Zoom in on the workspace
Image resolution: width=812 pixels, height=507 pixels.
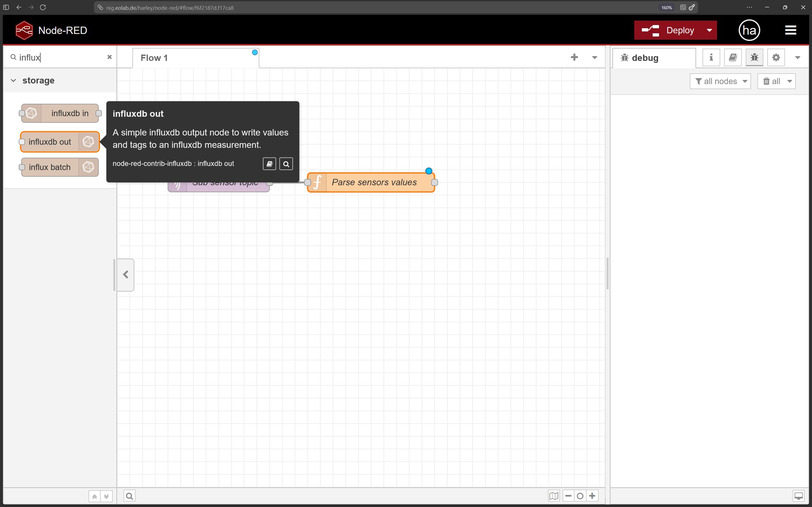click(x=592, y=496)
